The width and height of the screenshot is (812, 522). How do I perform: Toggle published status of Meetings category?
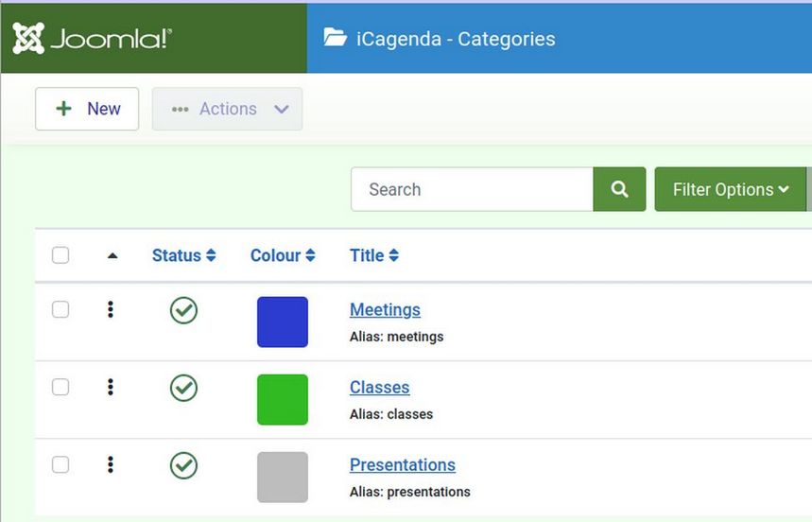[x=183, y=310]
